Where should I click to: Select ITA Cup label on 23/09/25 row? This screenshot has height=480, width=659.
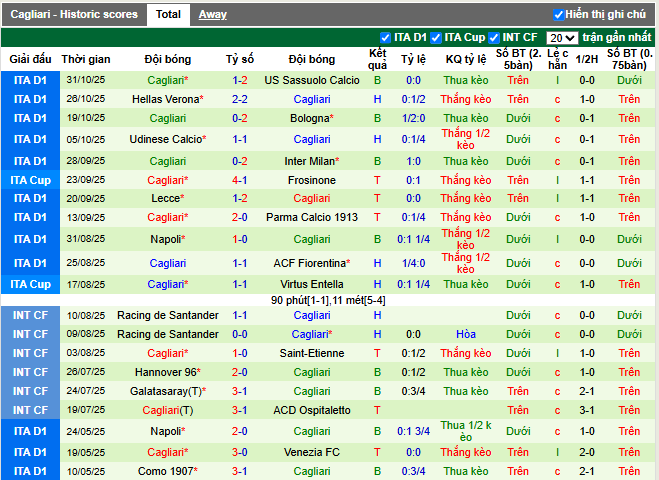pyautogui.click(x=30, y=180)
